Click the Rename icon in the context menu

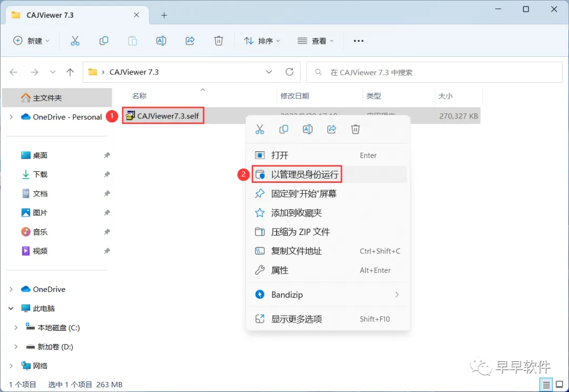[307, 129]
